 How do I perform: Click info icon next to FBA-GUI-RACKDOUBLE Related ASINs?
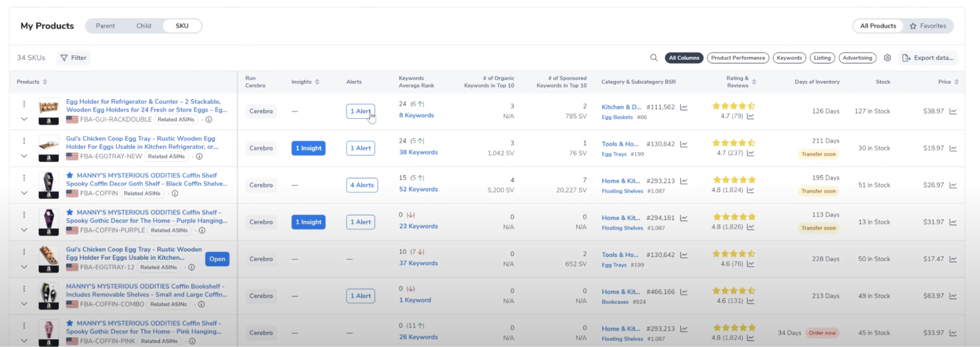(x=209, y=120)
